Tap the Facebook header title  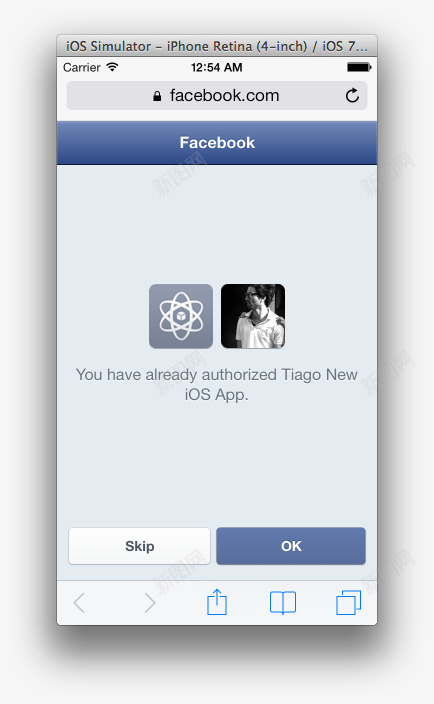217,143
